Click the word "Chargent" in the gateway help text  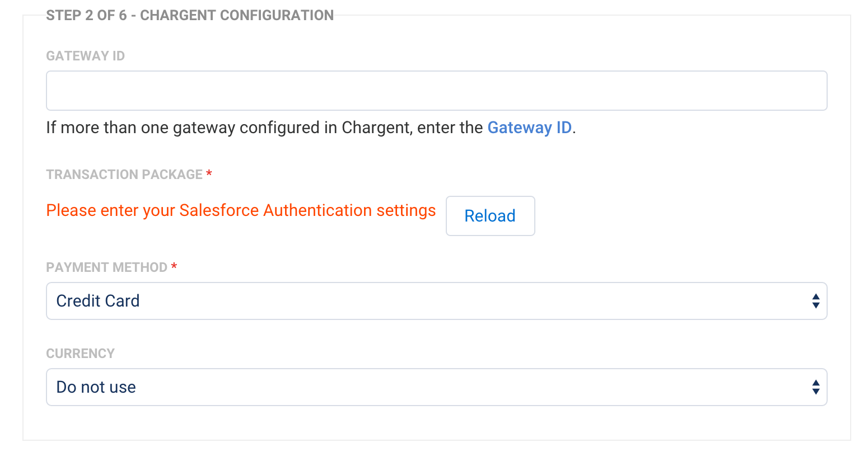tap(377, 128)
